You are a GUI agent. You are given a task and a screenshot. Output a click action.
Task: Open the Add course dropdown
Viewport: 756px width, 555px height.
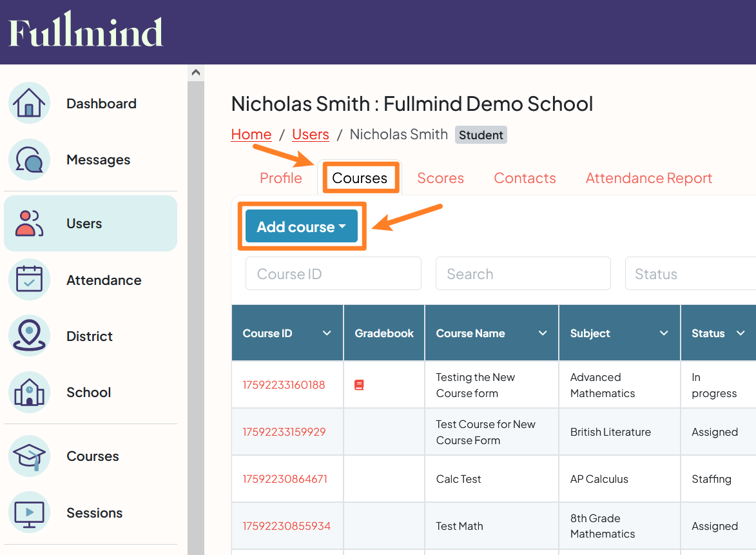(x=301, y=226)
